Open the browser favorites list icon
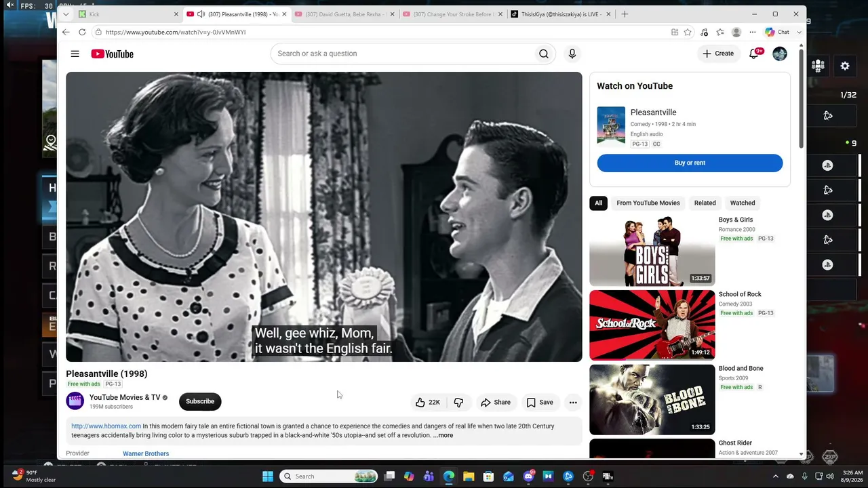 (720, 32)
